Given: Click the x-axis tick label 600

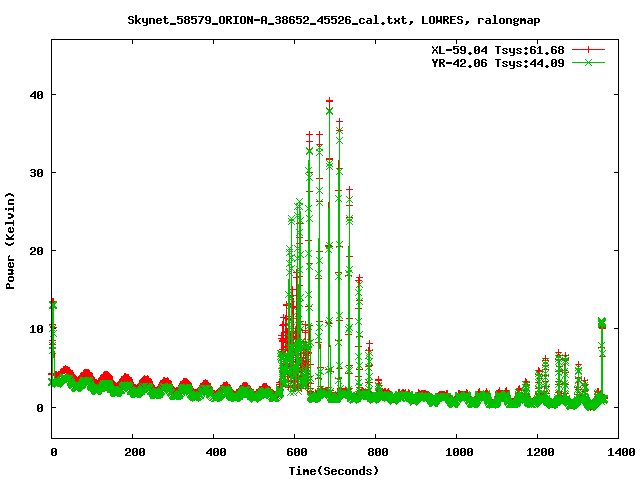Looking at the screenshot, I should pos(297,452).
